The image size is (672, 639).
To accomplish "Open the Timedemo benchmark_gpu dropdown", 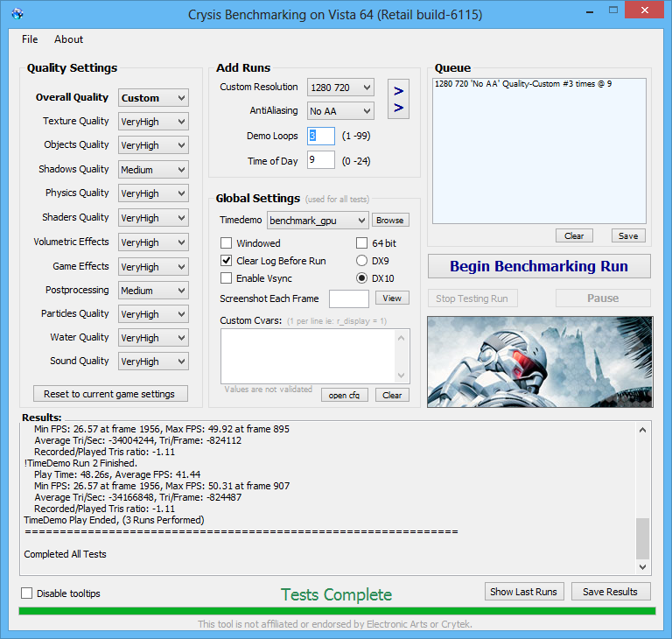I will click(318, 221).
